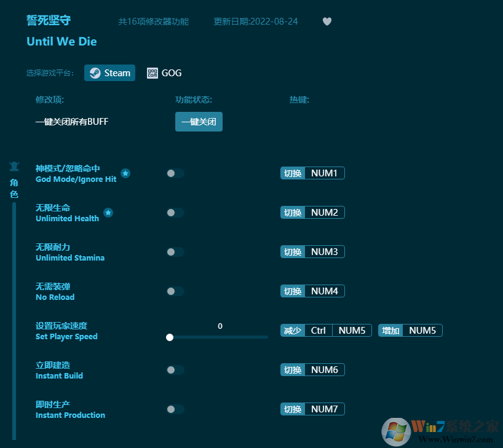Click the 角色 sidebar category label
Viewport: 503px width, 448px height.
(x=14, y=188)
